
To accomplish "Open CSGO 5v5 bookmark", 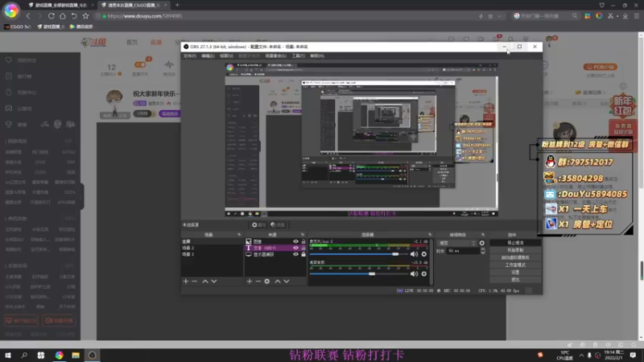I will [x=18, y=27].
